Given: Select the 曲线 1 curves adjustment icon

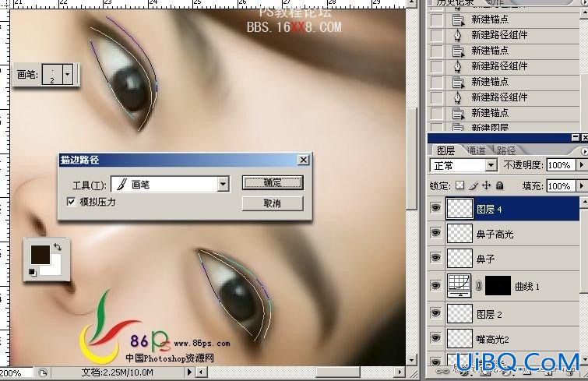Looking at the screenshot, I should [x=459, y=285].
